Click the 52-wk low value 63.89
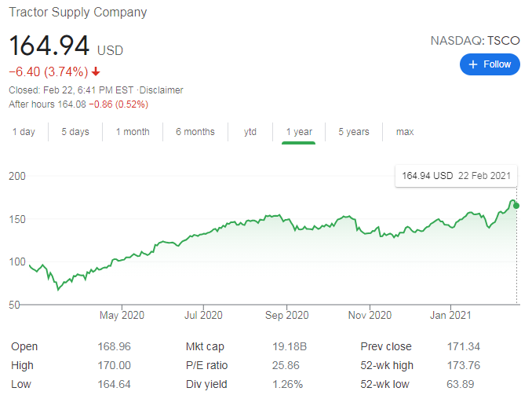Screen dimensions: 532x406 coord(461,384)
